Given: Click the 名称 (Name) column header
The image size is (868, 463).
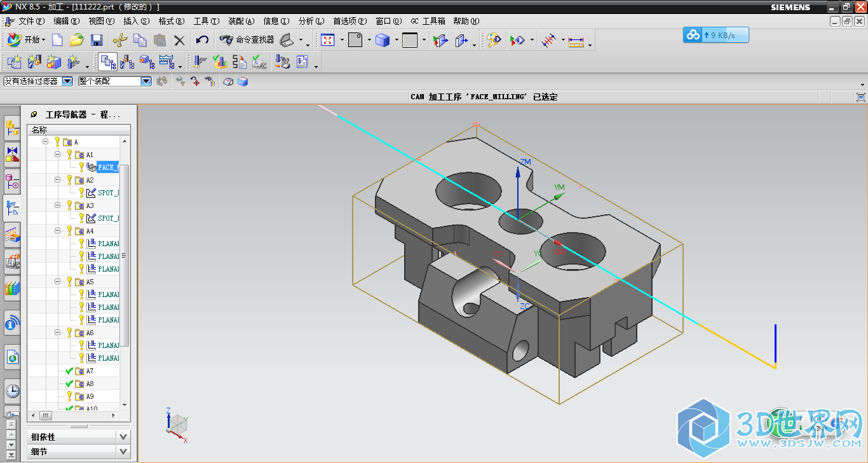Looking at the screenshot, I should tap(79, 130).
